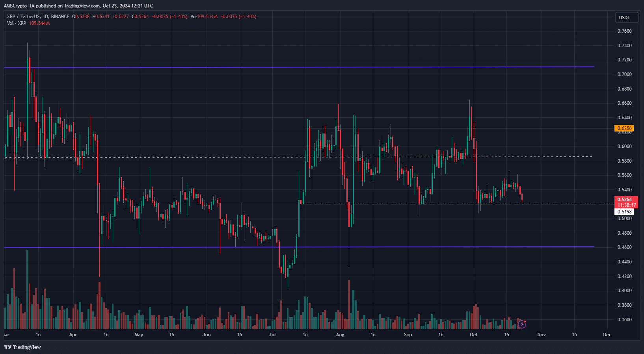
Task: Click the 0.4400 price axis label
Action: click(624, 262)
